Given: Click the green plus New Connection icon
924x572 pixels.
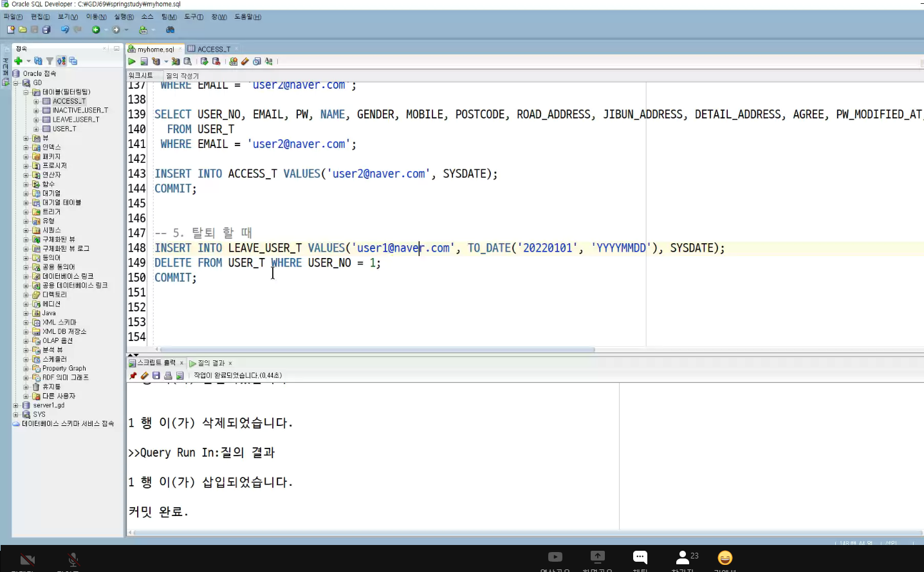Looking at the screenshot, I should (x=18, y=61).
